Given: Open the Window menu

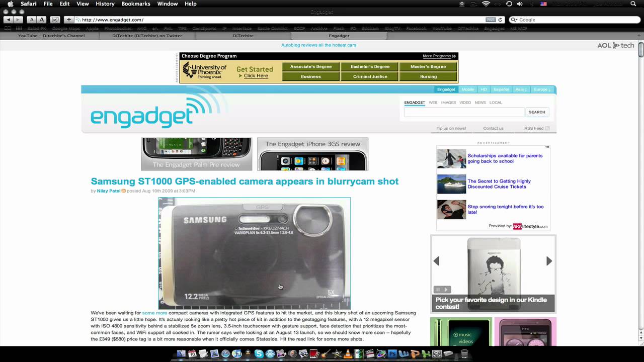Looking at the screenshot, I should (x=168, y=4).
